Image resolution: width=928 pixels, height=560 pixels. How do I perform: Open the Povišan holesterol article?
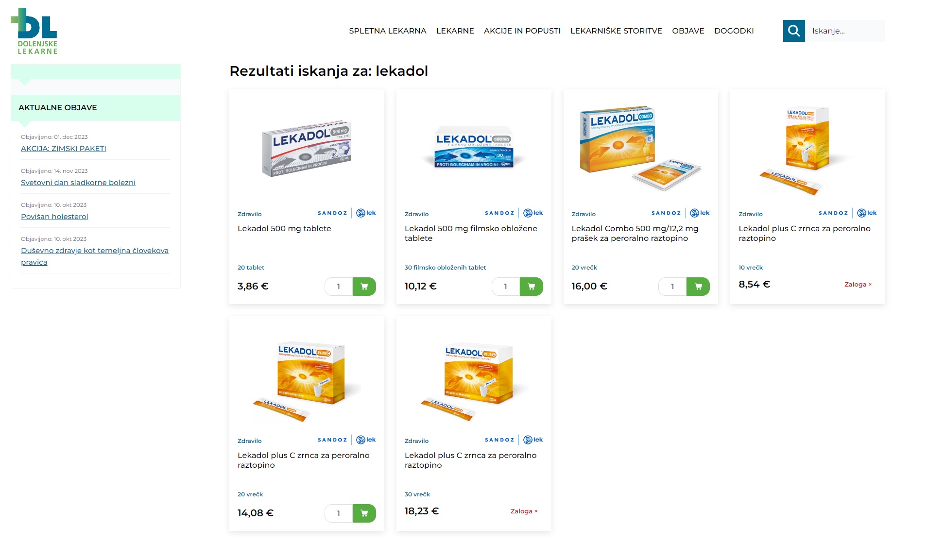pos(54,217)
